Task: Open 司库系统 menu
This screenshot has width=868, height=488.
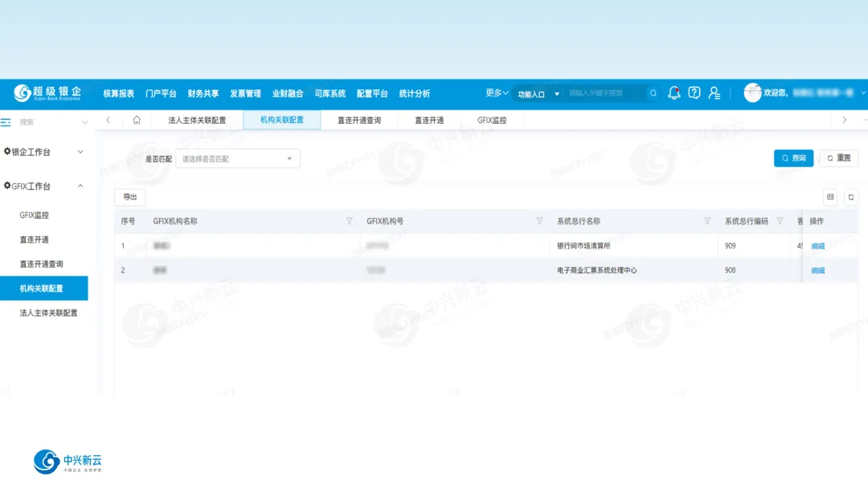Action: 330,93
